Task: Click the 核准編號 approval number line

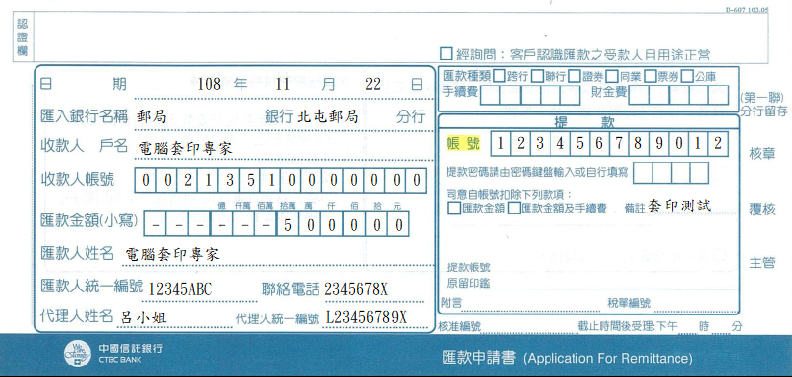Action: coord(528,327)
